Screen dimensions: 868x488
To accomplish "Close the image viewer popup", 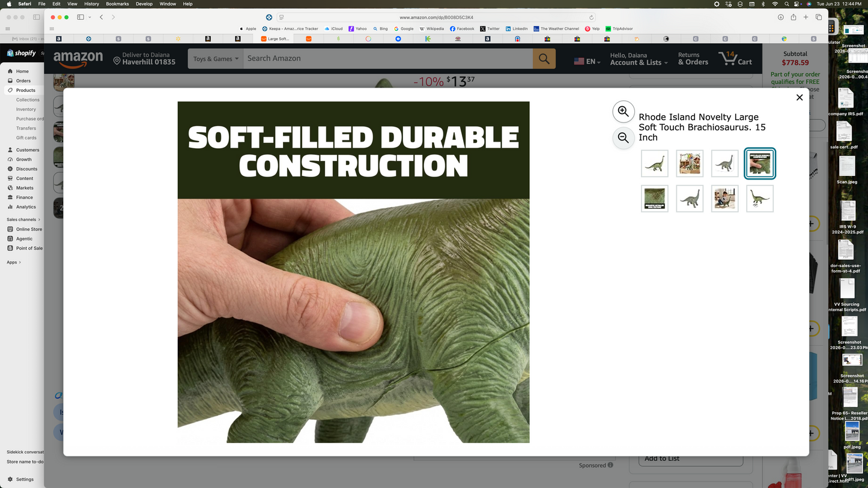I will pos(800,97).
